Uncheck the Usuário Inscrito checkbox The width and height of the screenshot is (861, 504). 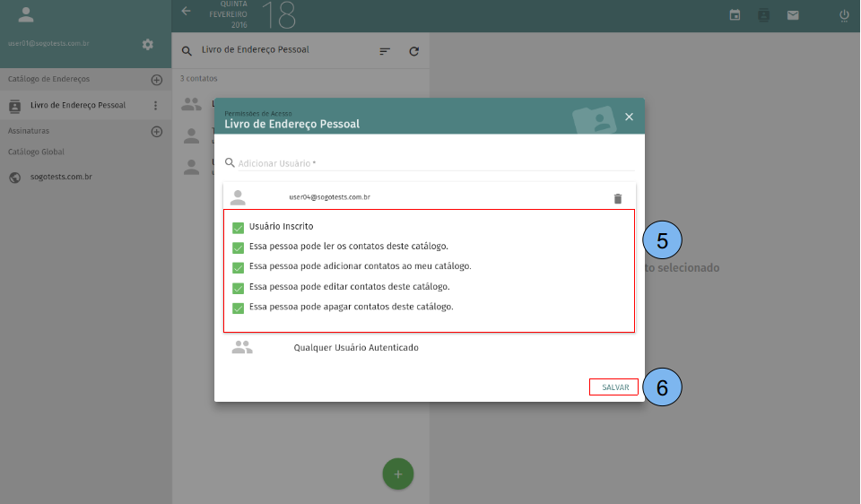point(238,227)
